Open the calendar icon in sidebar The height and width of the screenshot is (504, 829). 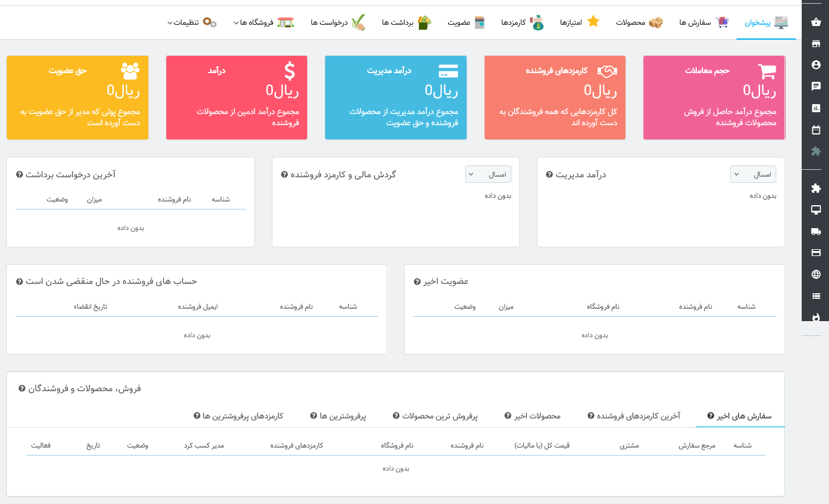(815, 130)
